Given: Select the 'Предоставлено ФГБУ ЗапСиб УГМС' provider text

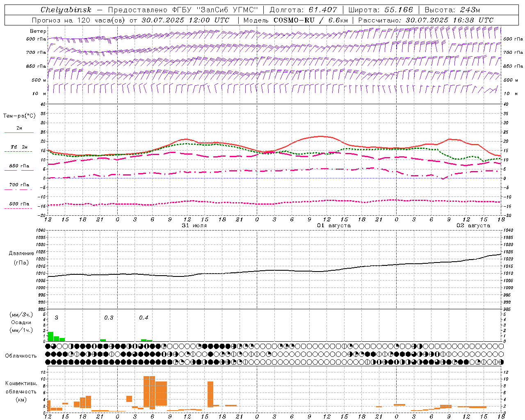Looking at the screenshot, I should (x=183, y=9).
